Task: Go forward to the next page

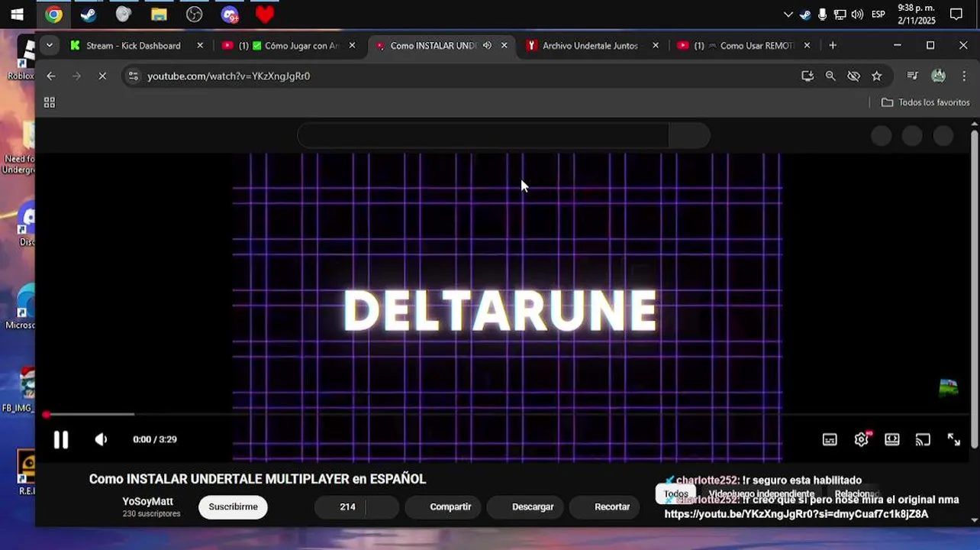Action: (76, 76)
